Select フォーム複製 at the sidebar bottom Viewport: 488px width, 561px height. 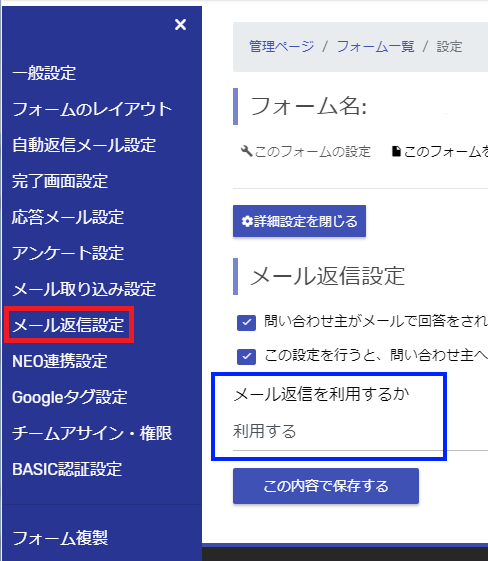point(60,538)
